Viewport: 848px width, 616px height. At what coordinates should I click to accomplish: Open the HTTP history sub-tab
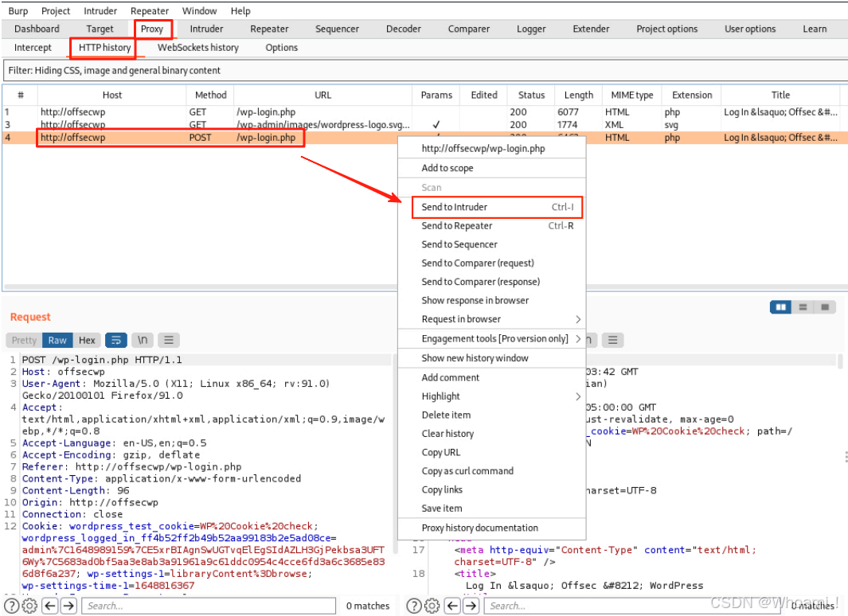[x=105, y=48]
